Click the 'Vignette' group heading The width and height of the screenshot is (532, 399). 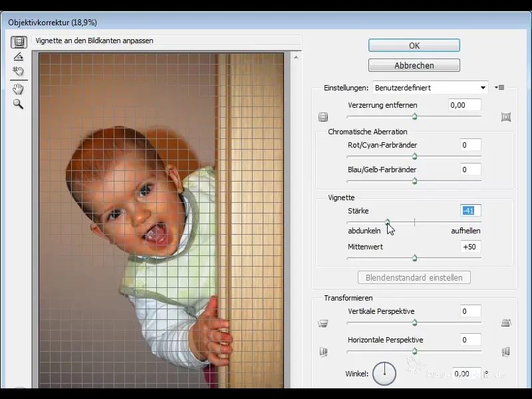pyautogui.click(x=341, y=198)
